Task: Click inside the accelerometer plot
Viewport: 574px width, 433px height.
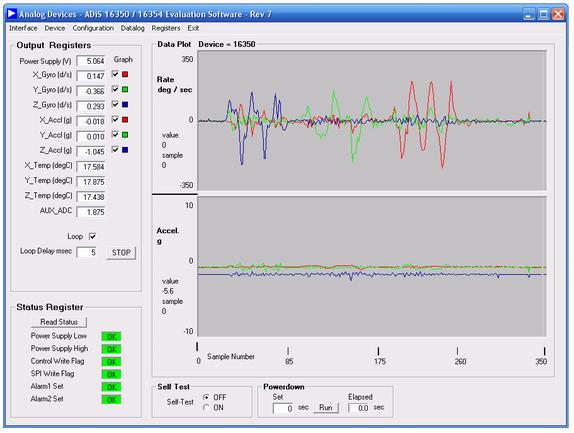Action: [372, 266]
